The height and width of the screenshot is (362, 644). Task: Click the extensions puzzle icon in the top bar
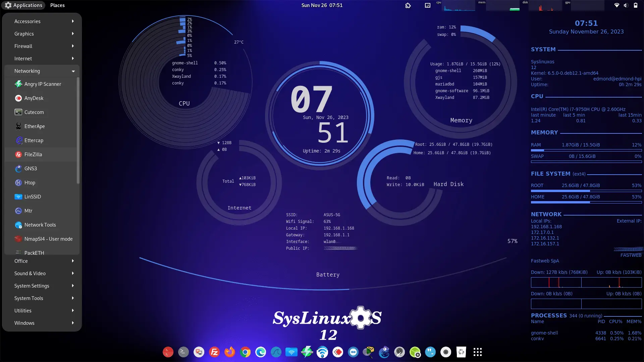pos(408,5)
